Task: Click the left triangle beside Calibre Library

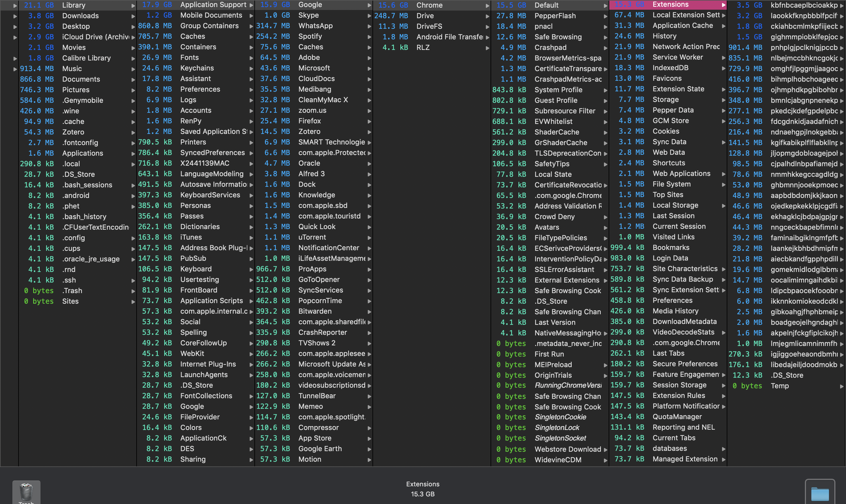Action: (x=15, y=58)
